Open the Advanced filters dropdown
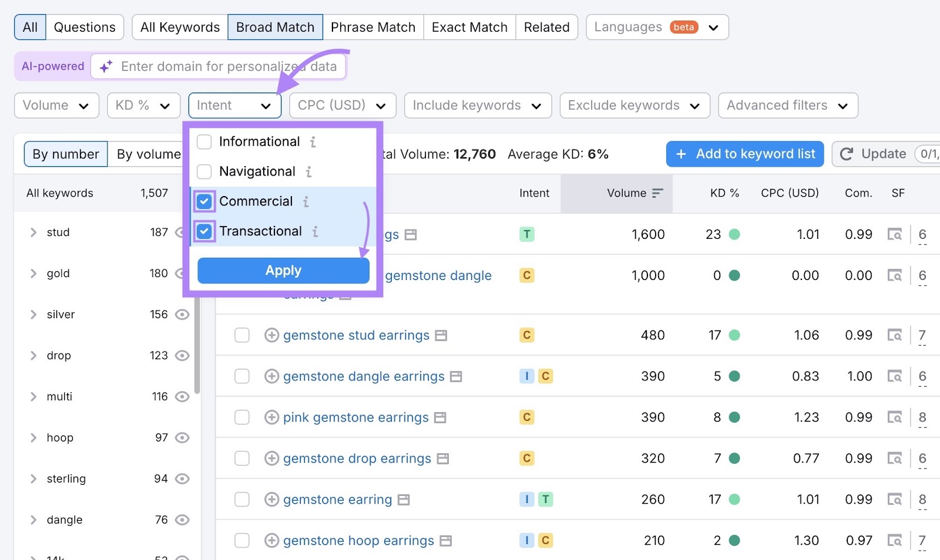940x560 pixels. tap(787, 106)
